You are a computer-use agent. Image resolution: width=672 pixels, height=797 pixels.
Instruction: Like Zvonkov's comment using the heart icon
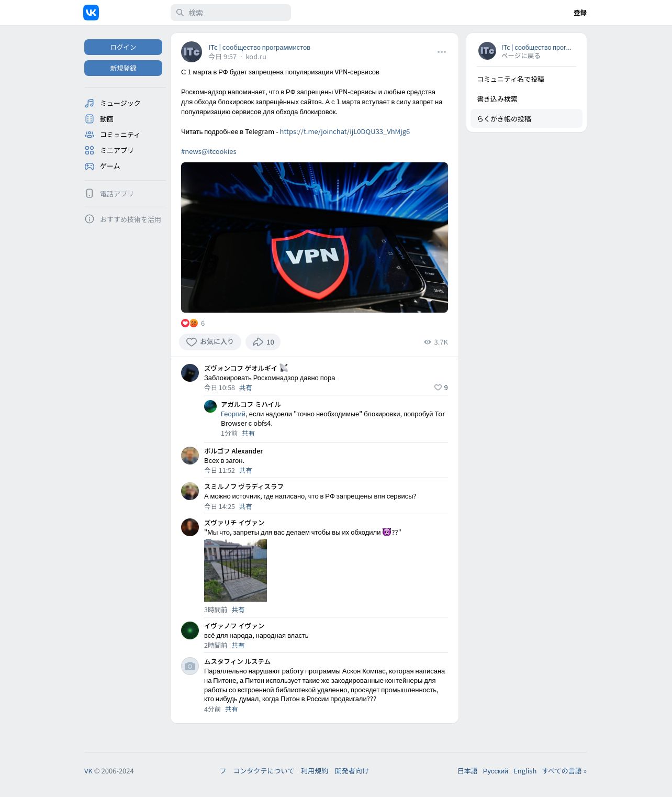(438, 388)
